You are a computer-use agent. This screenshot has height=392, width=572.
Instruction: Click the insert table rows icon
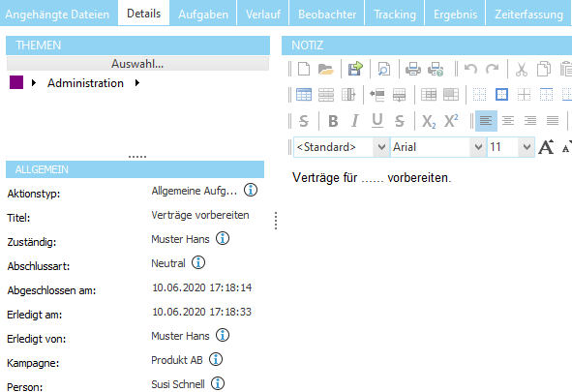coord(326,95)
